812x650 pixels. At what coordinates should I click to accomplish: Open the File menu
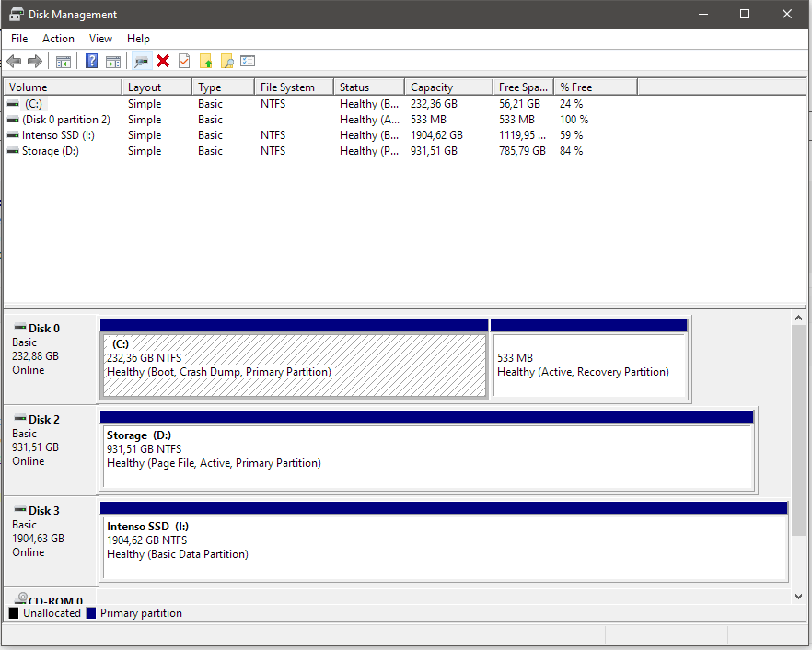(x=19, y=39)
